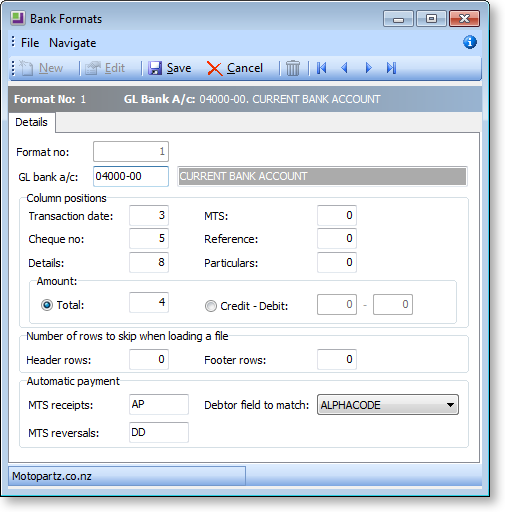
Task: Click the Edit toolbar button
Action: tap(105, 68)
